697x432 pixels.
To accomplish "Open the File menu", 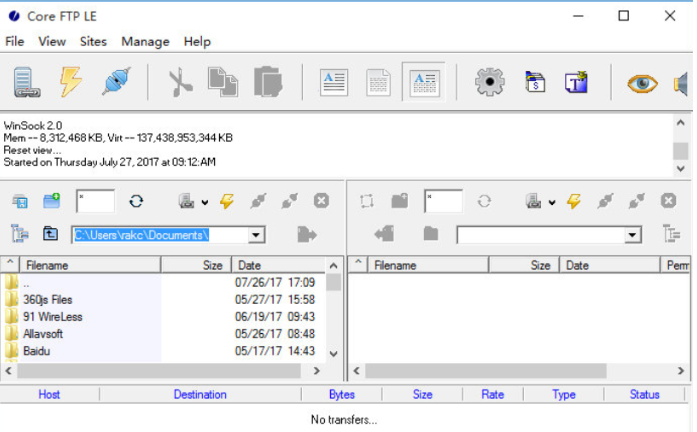I will 15,41.
